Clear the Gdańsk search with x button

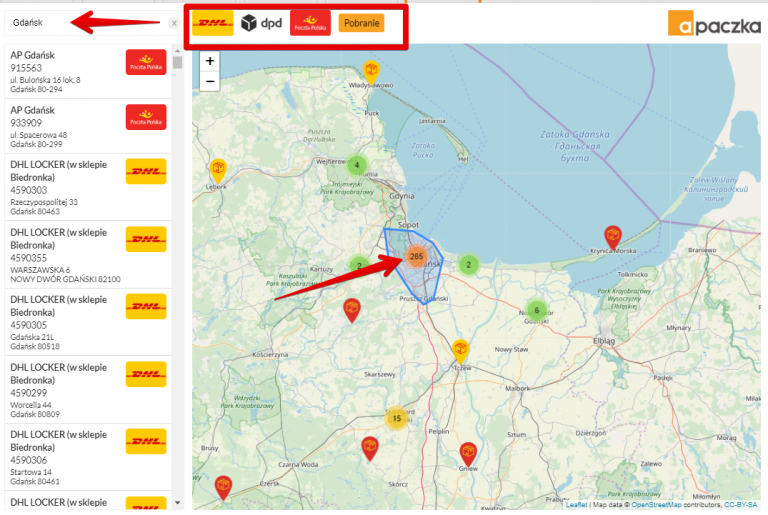coord(173,22)
